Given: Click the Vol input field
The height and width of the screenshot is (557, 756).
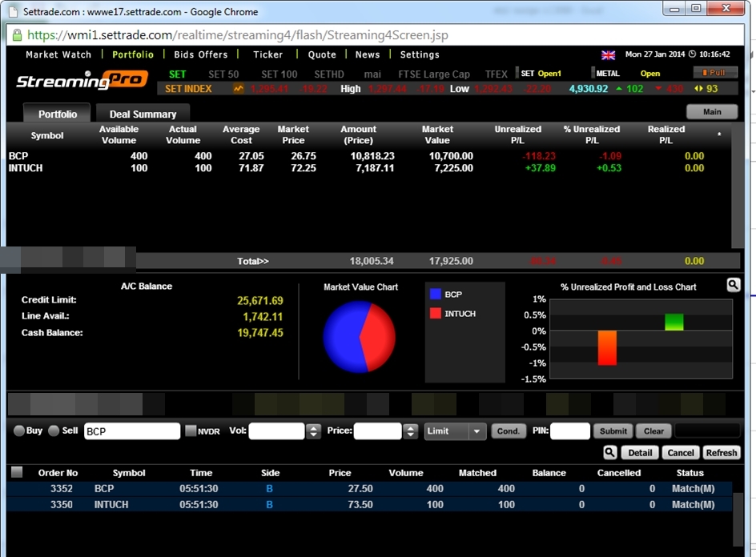Looking at the screenshot, I should 277,431.
